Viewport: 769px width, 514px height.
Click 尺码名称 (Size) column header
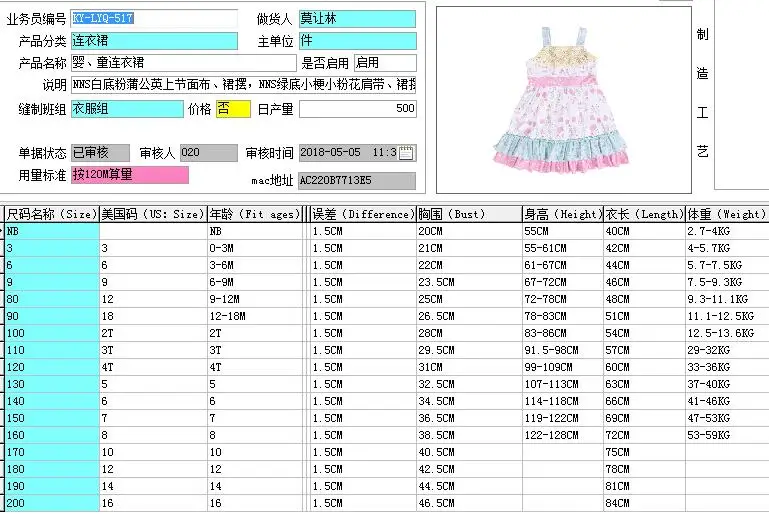coord(51,214)
